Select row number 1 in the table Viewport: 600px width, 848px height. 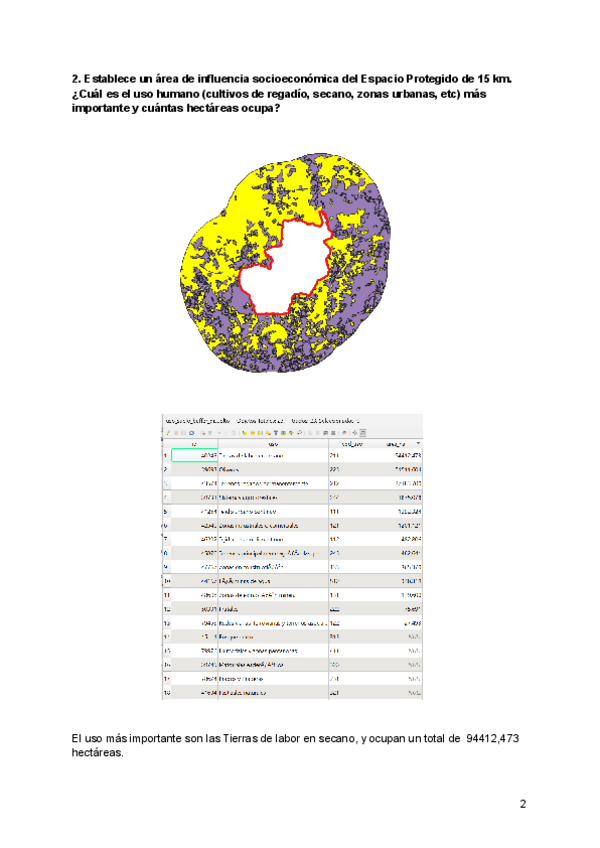pos(166,455)
